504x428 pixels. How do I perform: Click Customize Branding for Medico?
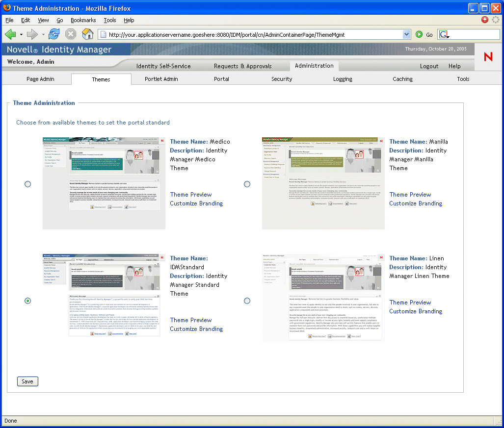click(196, 203)
